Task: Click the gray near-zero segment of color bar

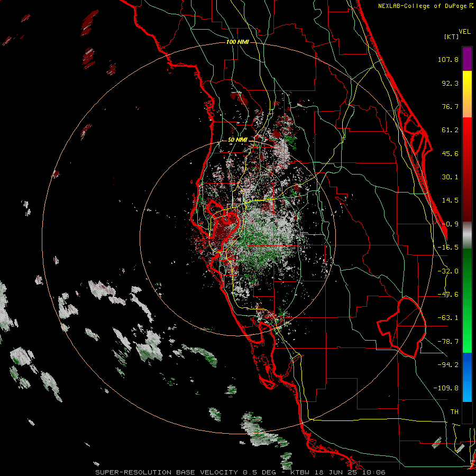Action: click(467, 235)
